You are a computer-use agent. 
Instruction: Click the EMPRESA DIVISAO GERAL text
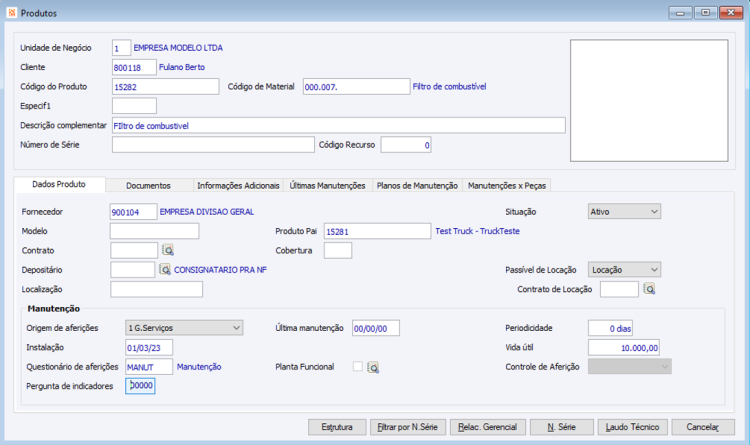[207, 211]
